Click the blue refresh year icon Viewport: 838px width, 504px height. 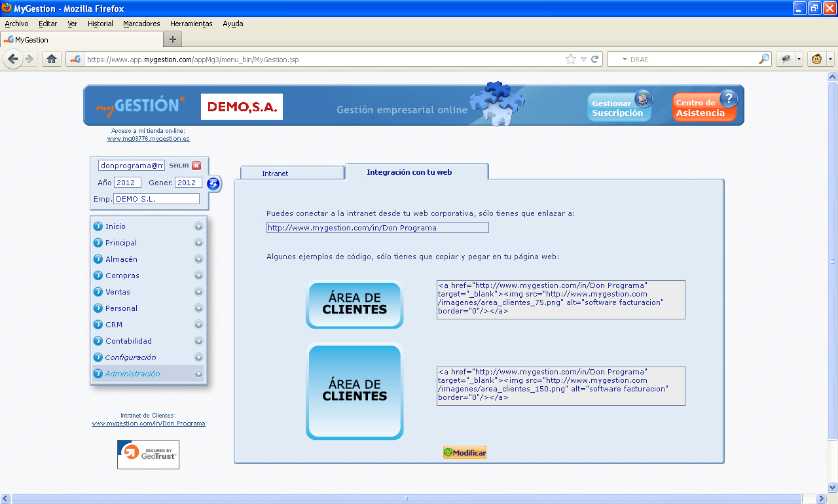tap(213, 184)
